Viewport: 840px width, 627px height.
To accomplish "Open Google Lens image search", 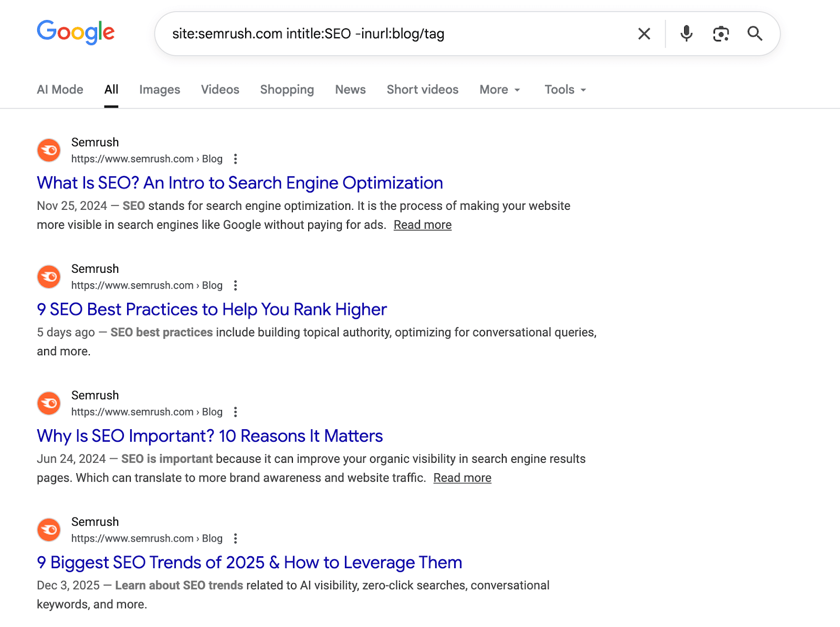I will 720,34.
